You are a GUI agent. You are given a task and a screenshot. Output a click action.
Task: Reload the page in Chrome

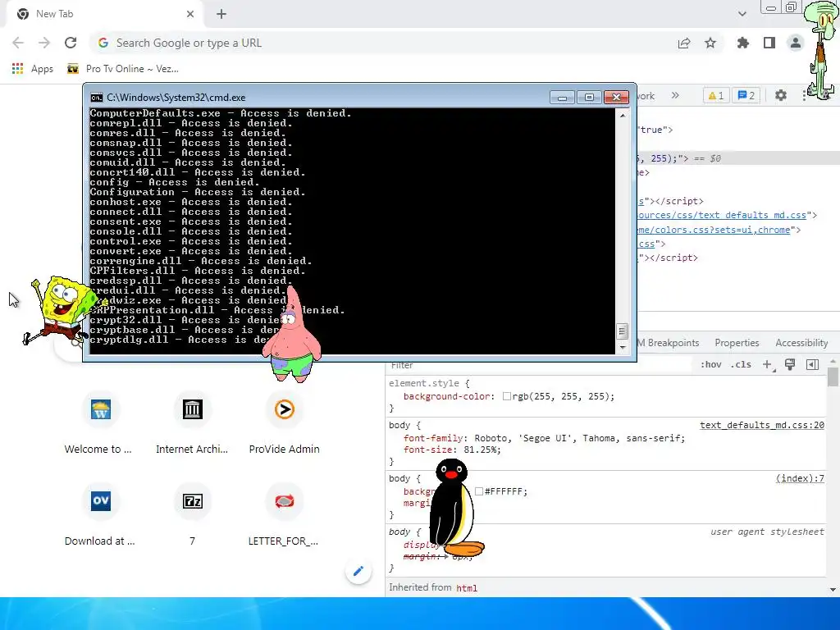point(71,43)
